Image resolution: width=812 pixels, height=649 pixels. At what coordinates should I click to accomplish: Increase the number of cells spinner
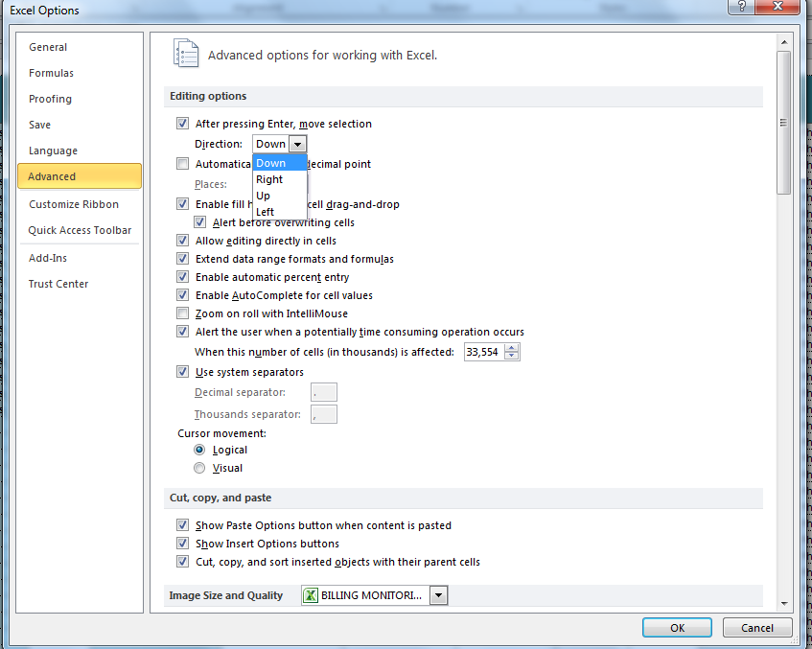pos(512,348)
